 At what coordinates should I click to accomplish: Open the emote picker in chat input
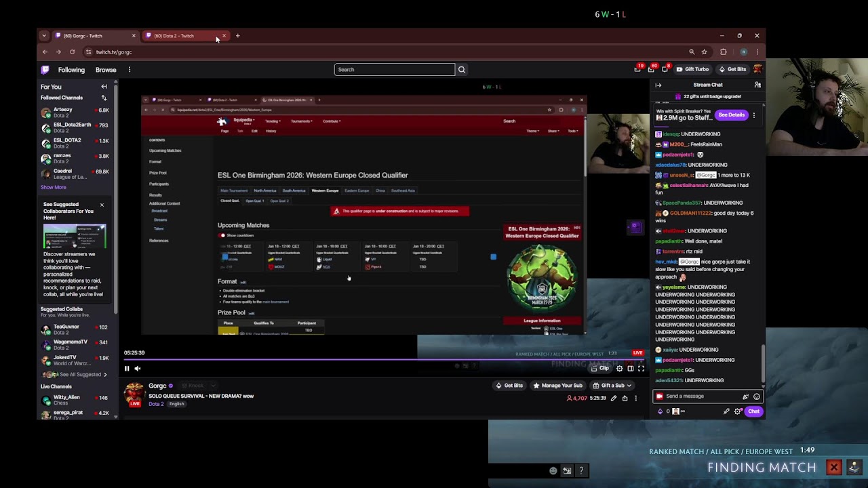pos(757,396)
